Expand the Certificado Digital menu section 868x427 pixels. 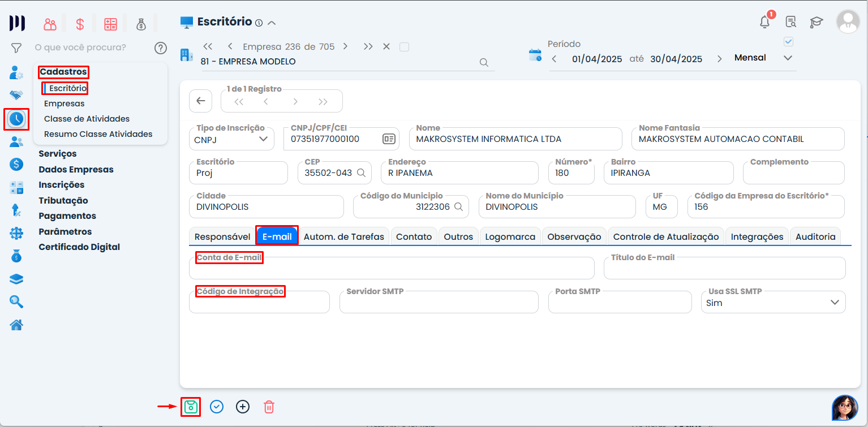pyautogui.click(x=79, y=247)
